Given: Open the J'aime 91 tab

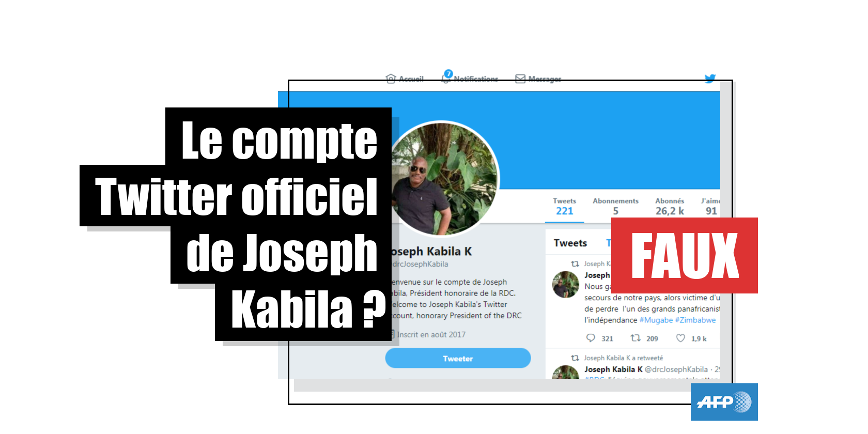Looking at the screenshot, I should (x=710, y=207).
